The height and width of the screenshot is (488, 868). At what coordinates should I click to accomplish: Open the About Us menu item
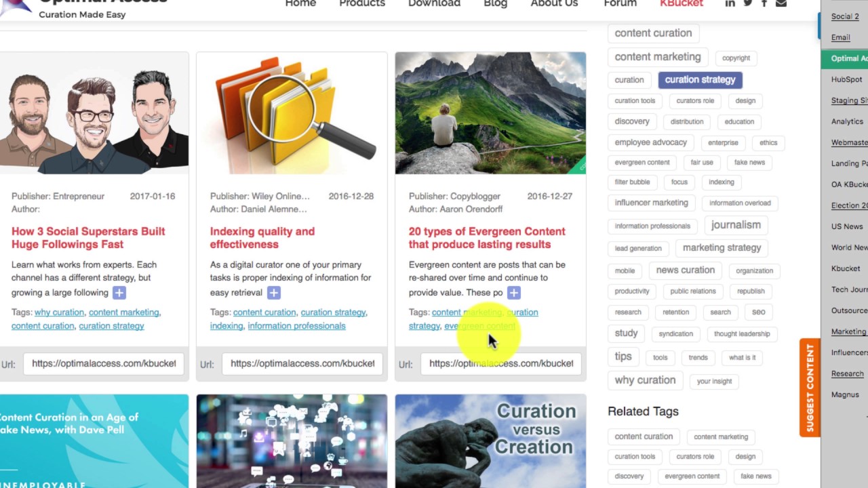(554, 3)
